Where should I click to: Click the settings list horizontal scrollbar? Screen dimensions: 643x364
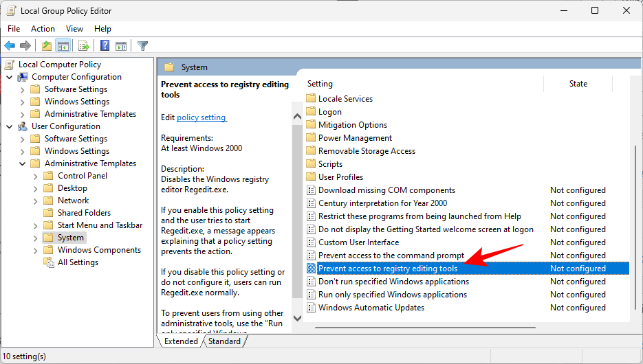tap(425, 328)
